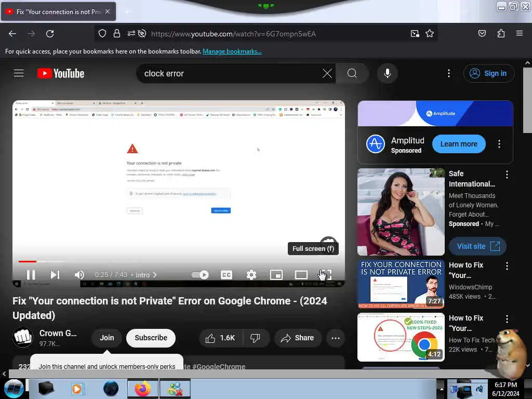
Task: Share the video
Action: (x=298, y=338)
